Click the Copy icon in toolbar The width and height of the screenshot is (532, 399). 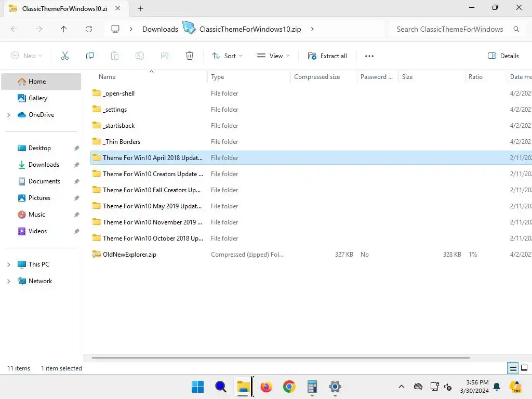coord(89,56)
